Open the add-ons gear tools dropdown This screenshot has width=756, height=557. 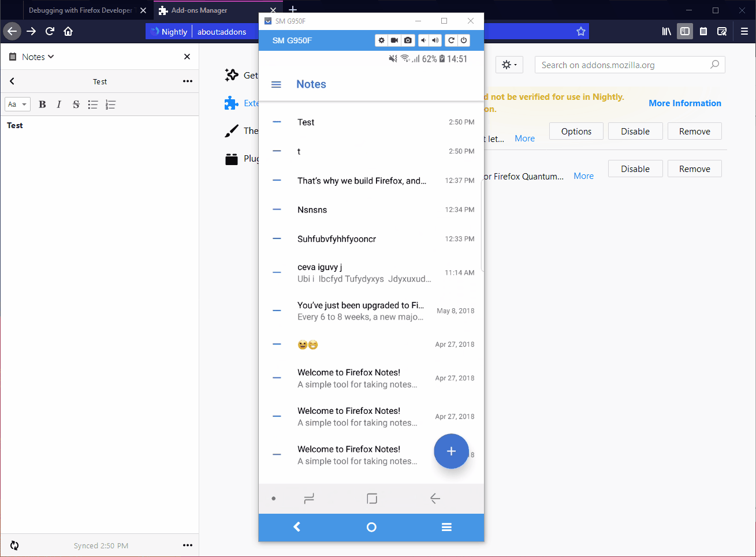[x=509, y=65]
